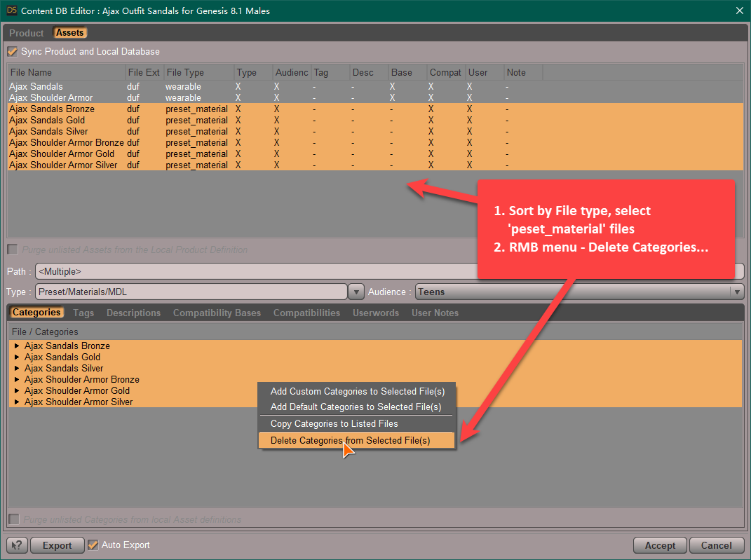The image size is (751, 560).
Task: Open the User Notes tab
Action: tap(435, 313)
